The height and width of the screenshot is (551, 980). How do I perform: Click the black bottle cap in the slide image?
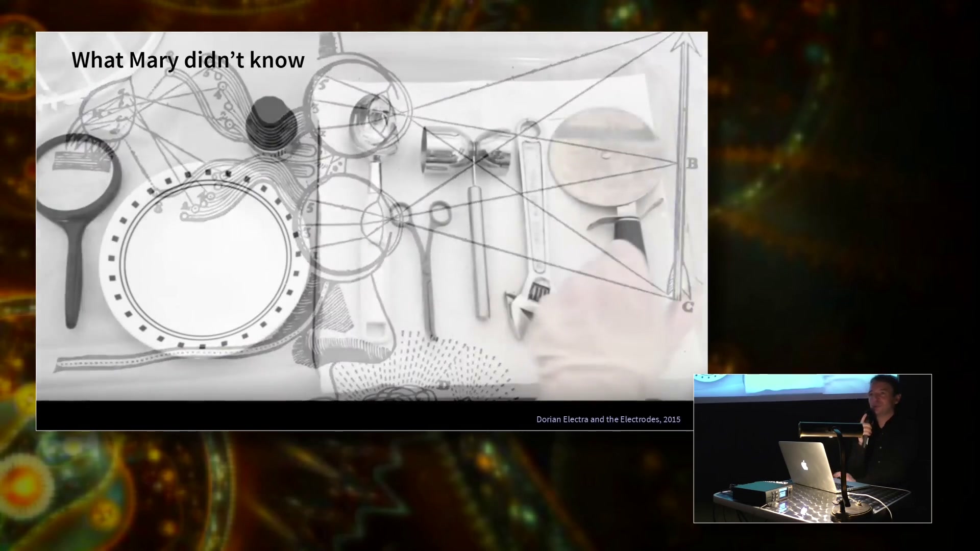click(271, 124)
